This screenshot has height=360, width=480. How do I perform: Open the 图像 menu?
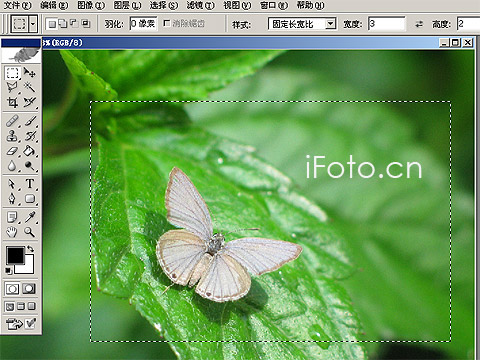click(x=91, y=6)
